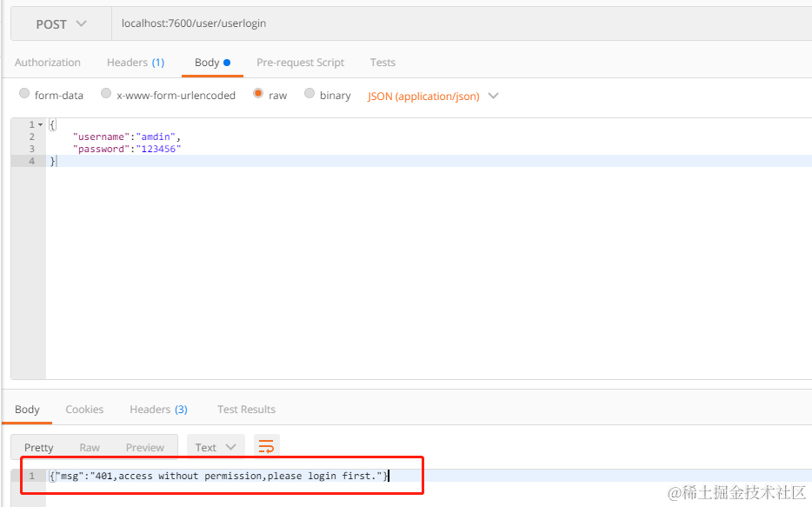The width and height of the screenshot is (812, 507).
Task: Choose the x-www-form-urlencoded radio option
Action: coord(106,93)
